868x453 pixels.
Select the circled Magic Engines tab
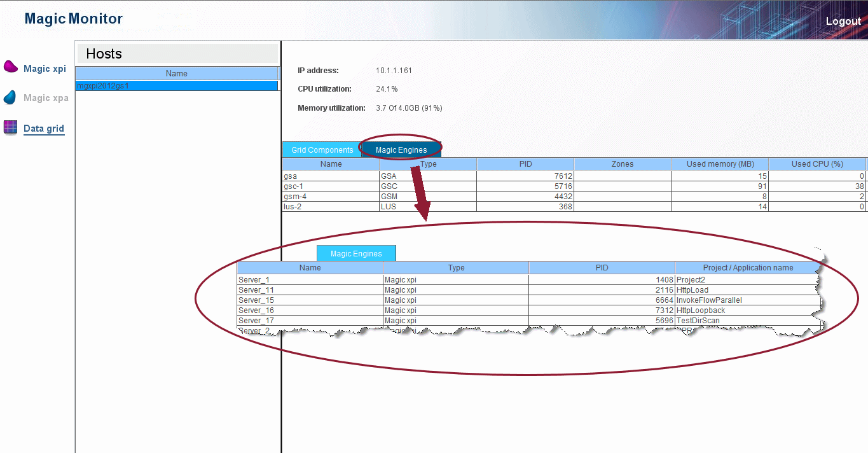point(401,150)
